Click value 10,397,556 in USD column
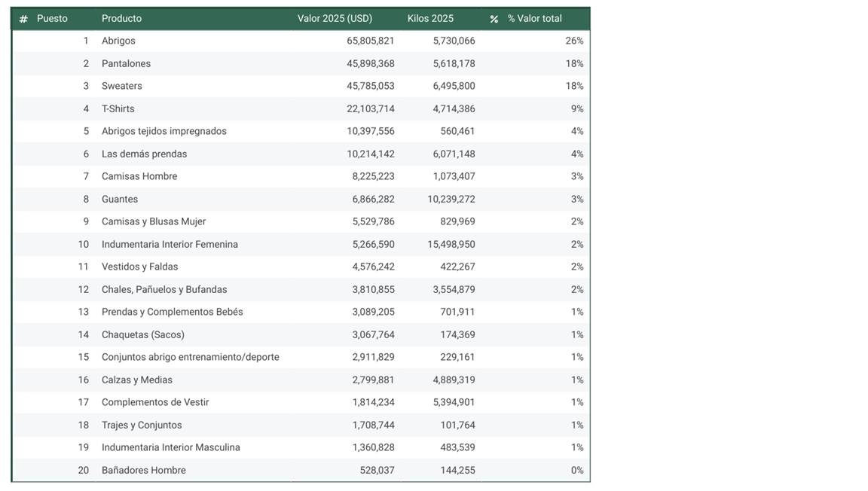 [x=371, y=131]
